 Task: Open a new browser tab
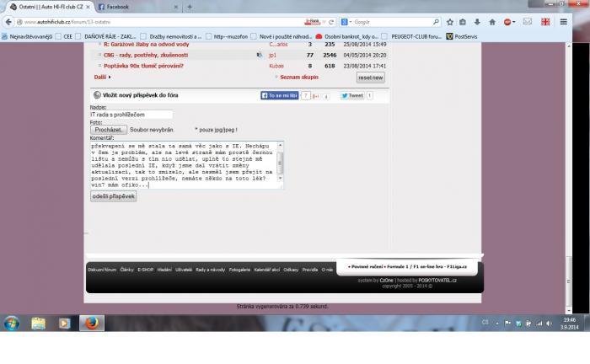tap(189, 7)
